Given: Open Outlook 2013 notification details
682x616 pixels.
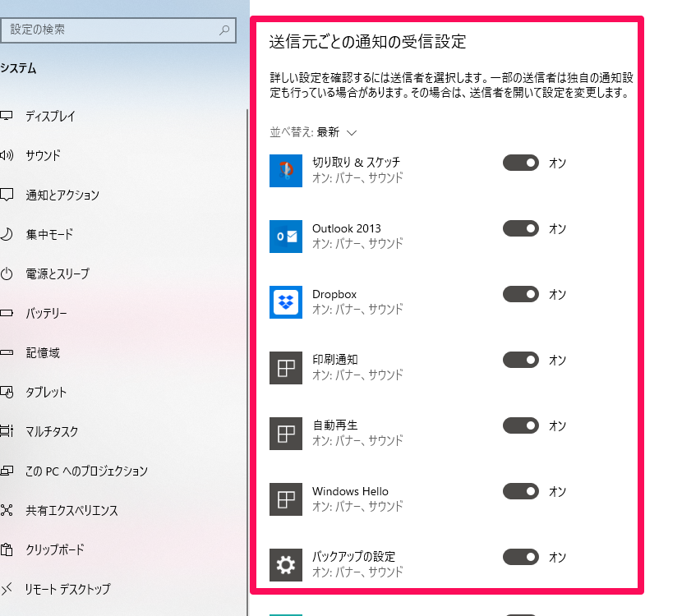Looking at the screenshot, I should 358,236.
